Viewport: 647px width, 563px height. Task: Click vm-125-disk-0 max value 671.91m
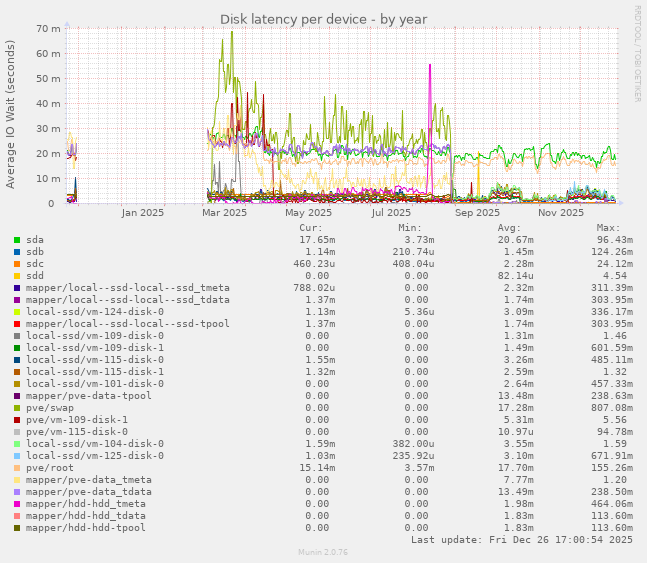[x=612, y=456]
